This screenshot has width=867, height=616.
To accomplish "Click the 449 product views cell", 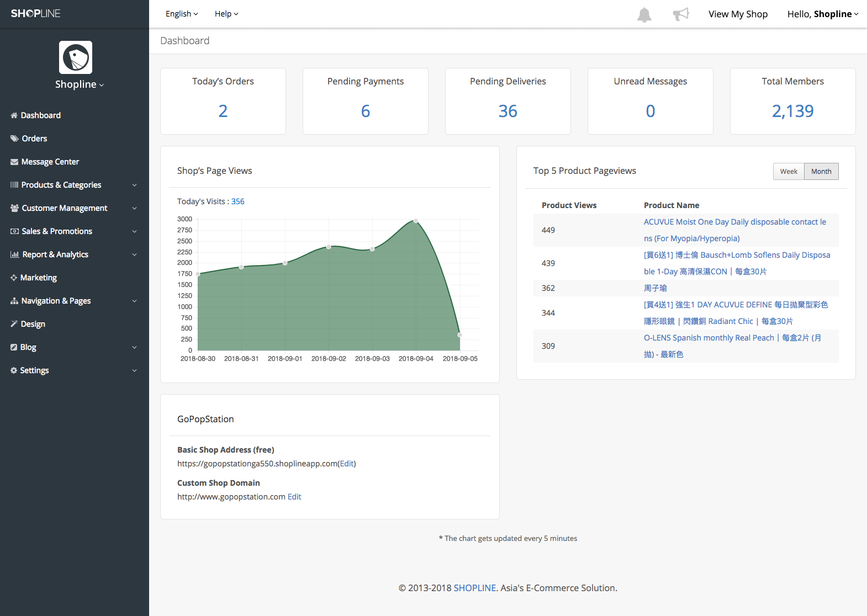I will point(548,230).
